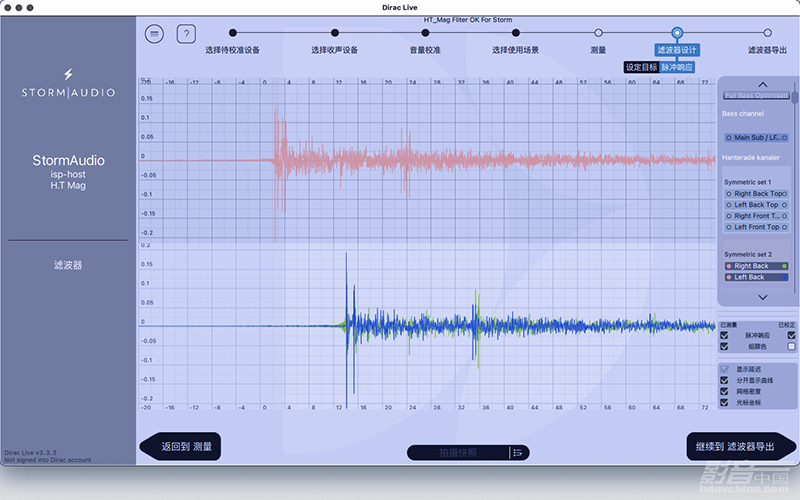Click the 继续到 滤波器导出 button
This screenshot has height=500, width=800.
coord(741,446)
